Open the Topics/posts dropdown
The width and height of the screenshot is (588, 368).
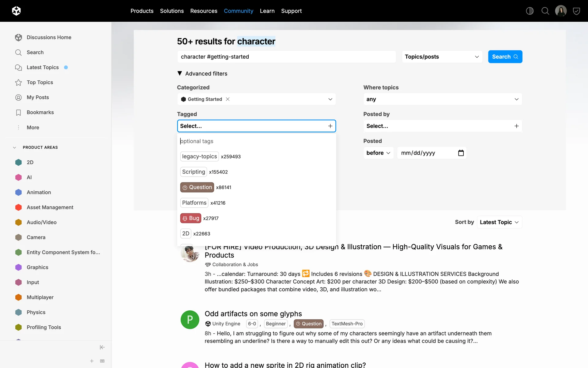pyautogui.click(x=442, y=57)
